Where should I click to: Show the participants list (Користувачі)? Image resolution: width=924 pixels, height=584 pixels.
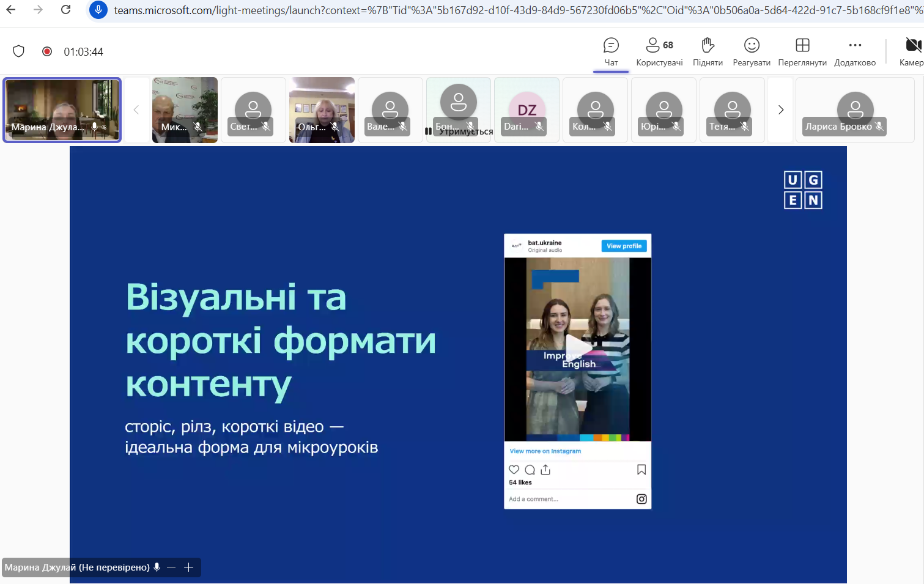point(659,52)
